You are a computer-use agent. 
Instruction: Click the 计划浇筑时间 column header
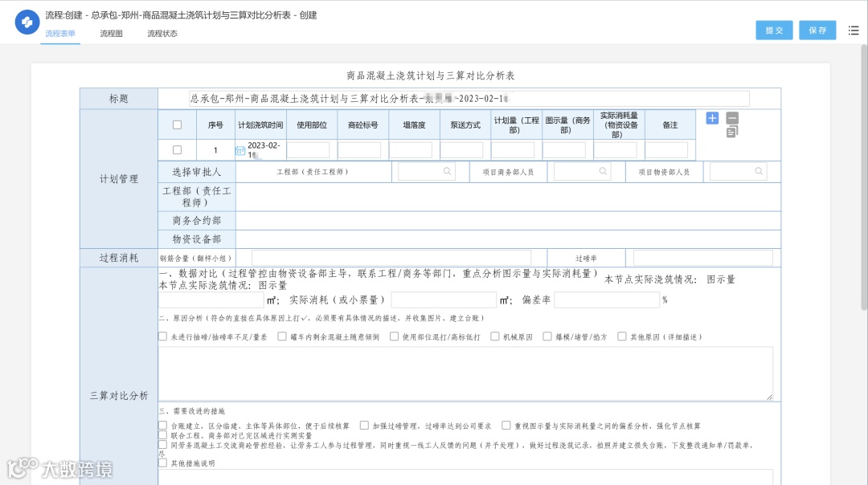[260, 125]
